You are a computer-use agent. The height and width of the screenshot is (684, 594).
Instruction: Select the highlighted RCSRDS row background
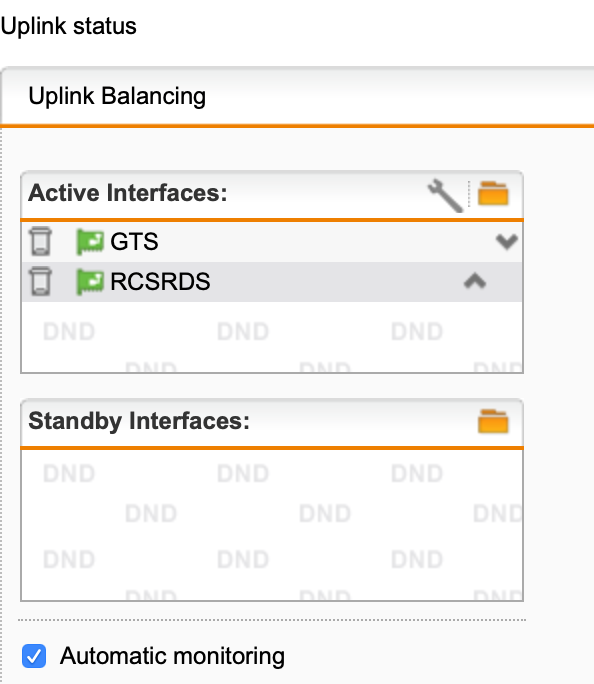[272, 281]
